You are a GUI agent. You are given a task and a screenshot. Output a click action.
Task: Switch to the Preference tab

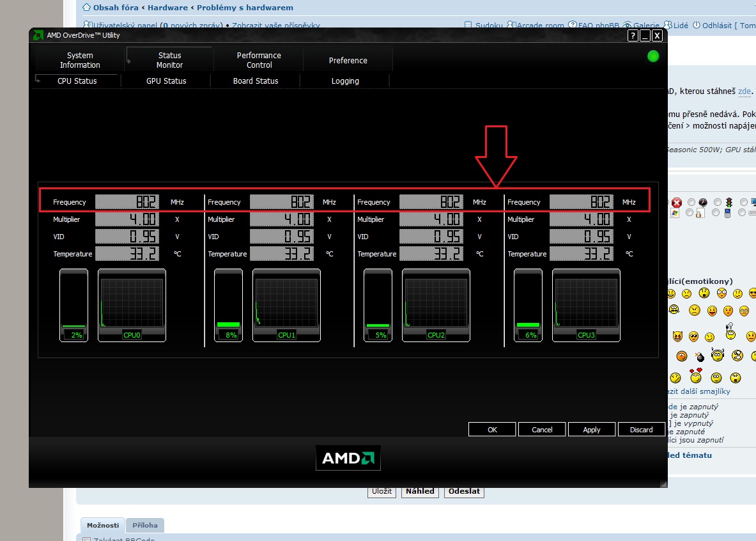coord(348,60)
